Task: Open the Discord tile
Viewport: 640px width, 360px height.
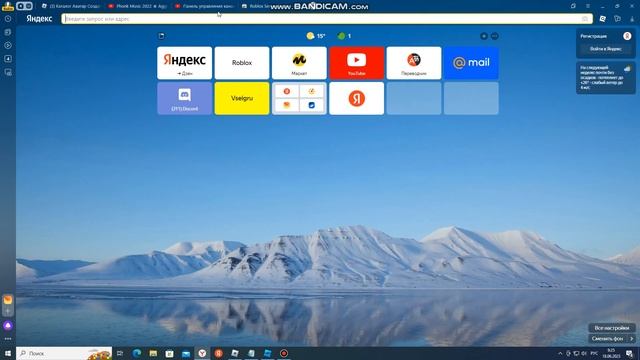Action: pos(184,98)
